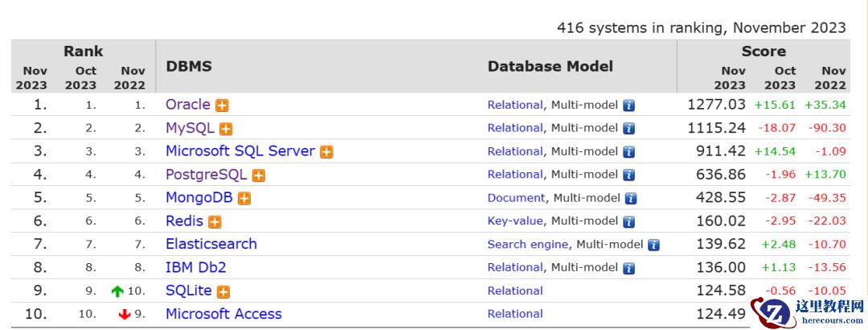
Task: Click the orange plus icon beside PostgreSQL
Action: (259, 175)
